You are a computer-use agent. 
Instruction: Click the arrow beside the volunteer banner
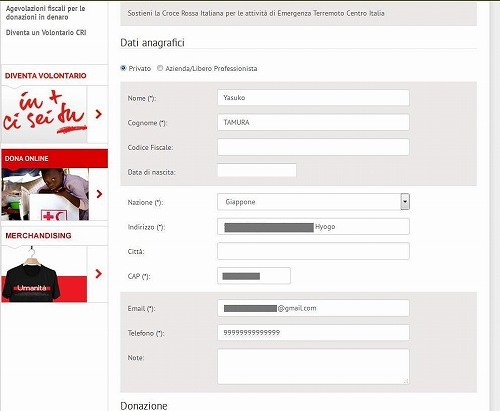[98, 114]
